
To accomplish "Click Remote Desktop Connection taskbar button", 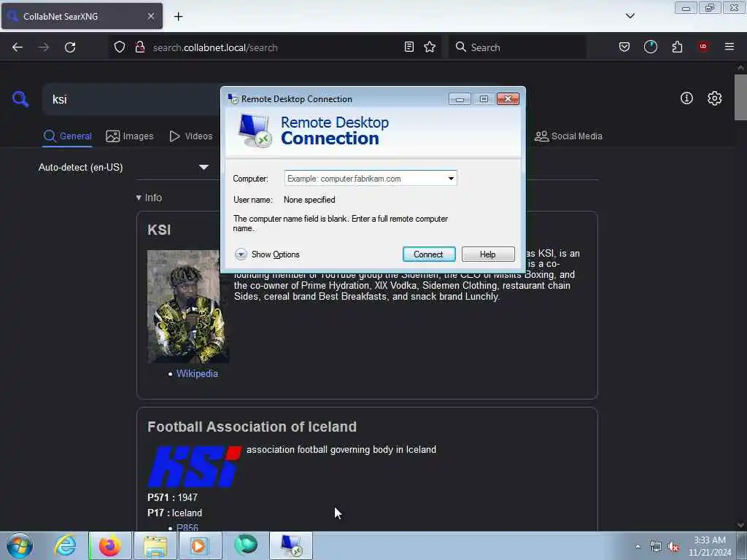I will click(291, 545).
